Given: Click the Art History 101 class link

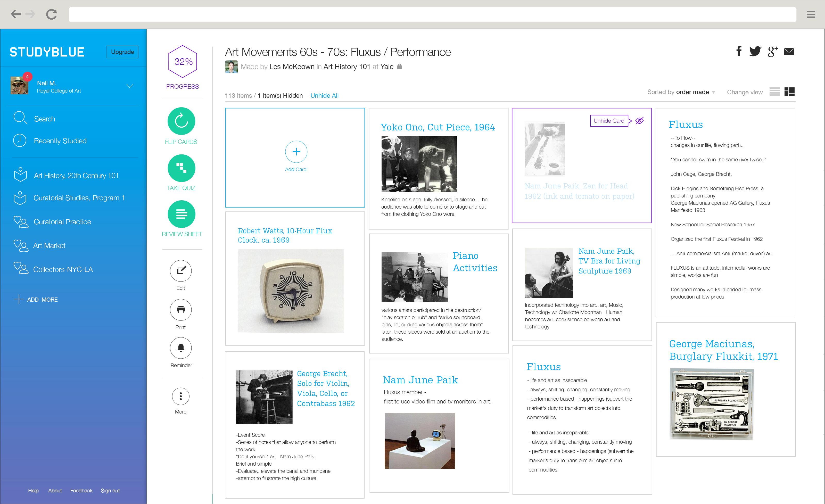Looking at the screenshot, I should (x=346, y=67).
